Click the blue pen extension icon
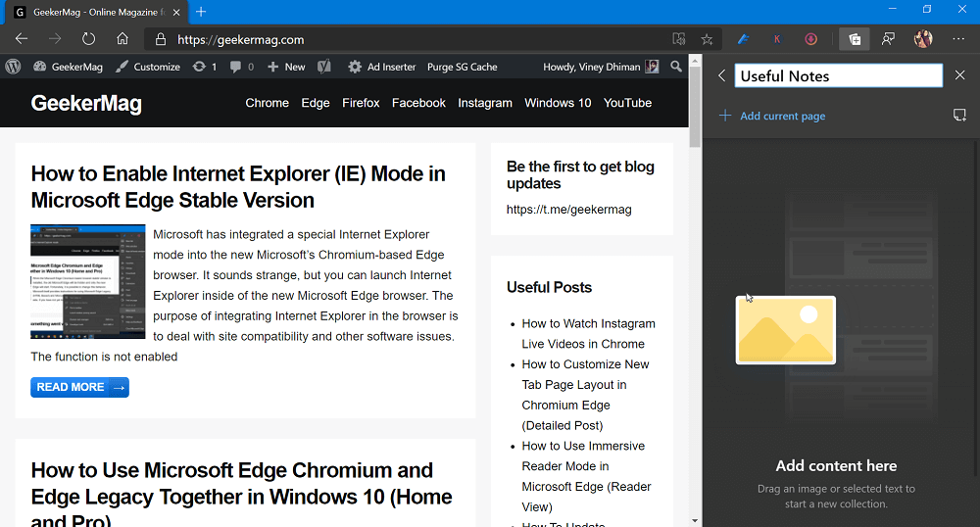This screenshot has height=527, width=980. click(743, 39)
